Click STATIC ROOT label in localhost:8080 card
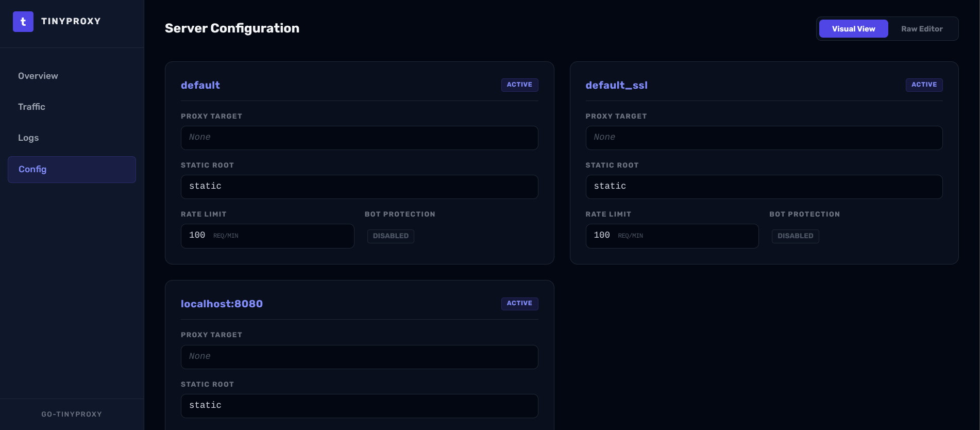 click(207, 384)
